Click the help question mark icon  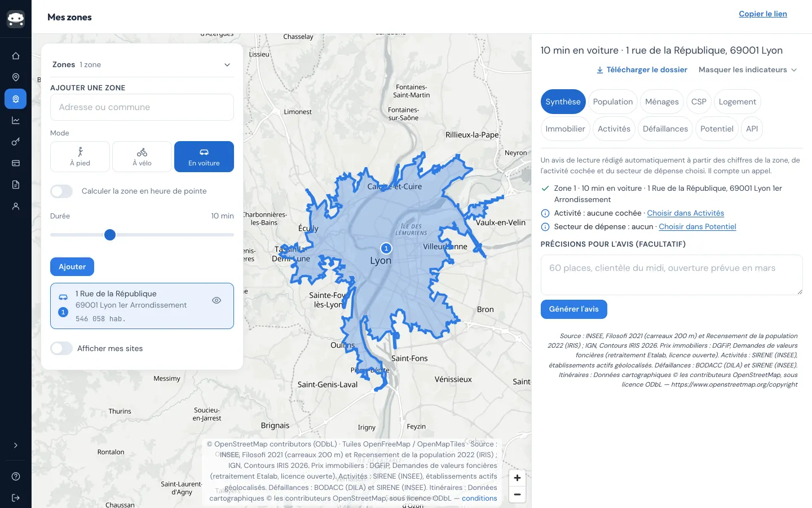pos(16,476)
